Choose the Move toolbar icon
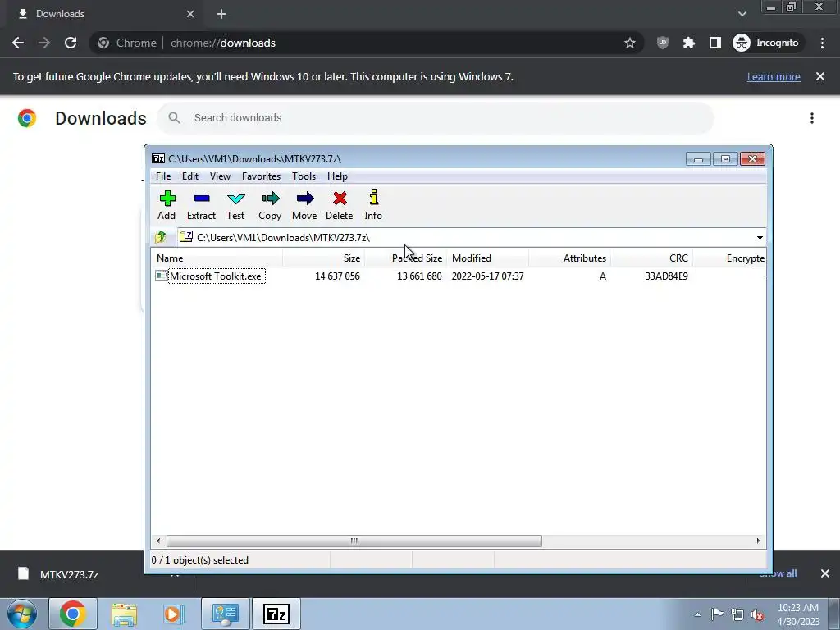840x630 pixels. pos(304,205)
